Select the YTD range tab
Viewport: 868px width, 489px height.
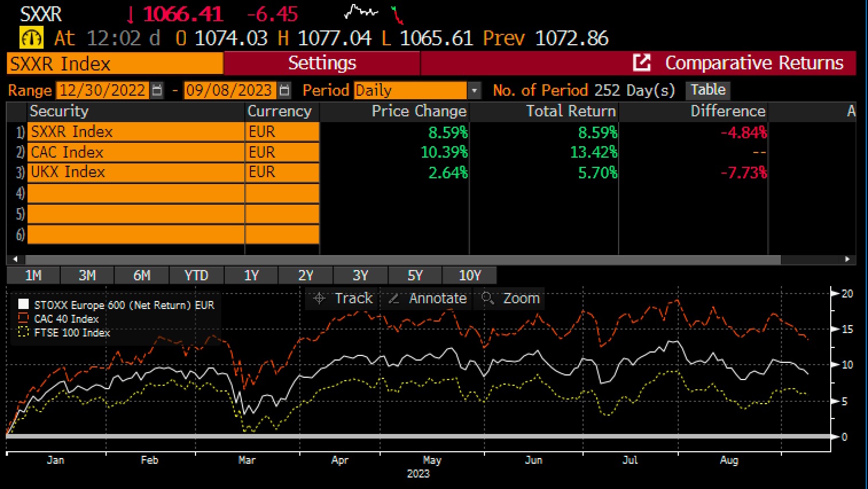(x=196, y=275)
